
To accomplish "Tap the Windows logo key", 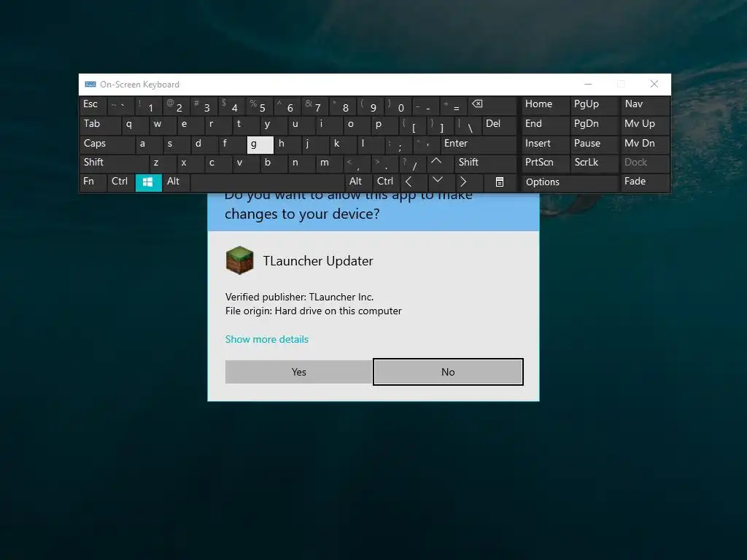I will [148, 182].
